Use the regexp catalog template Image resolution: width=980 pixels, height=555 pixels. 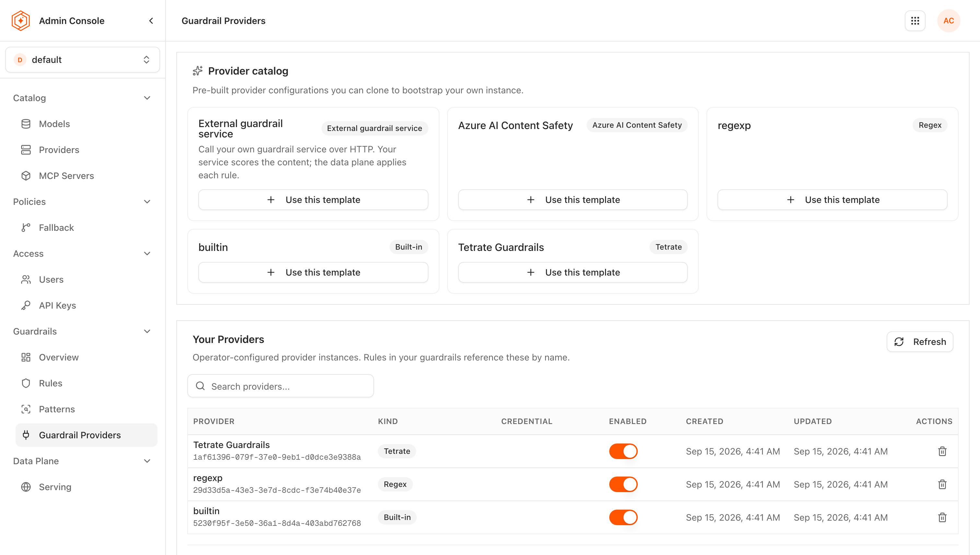point(832,200)
